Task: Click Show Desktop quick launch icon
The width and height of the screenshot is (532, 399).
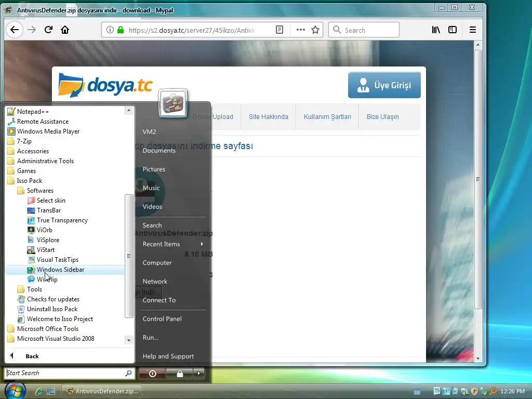Action: coord(51,391)
